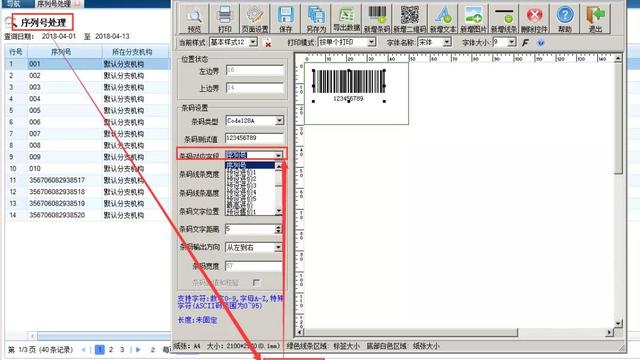Decrease 条码文字距离 with down stepper

point(278,232)
